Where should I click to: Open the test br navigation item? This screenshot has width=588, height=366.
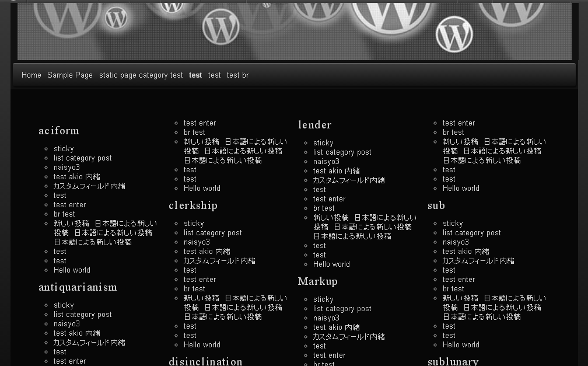238,75
